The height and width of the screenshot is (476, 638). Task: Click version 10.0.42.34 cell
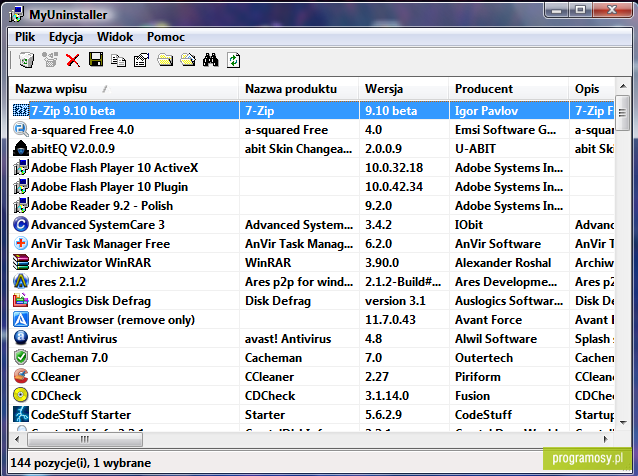(x=404, y=187)
